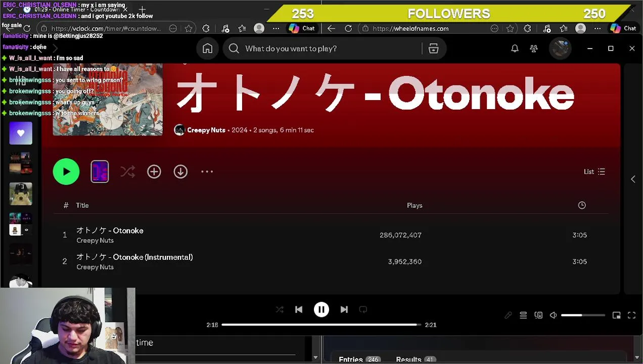Open the Browse icon in the Spotify search bar
Viewport: 643px width, 364px height.
pos(433,49)
